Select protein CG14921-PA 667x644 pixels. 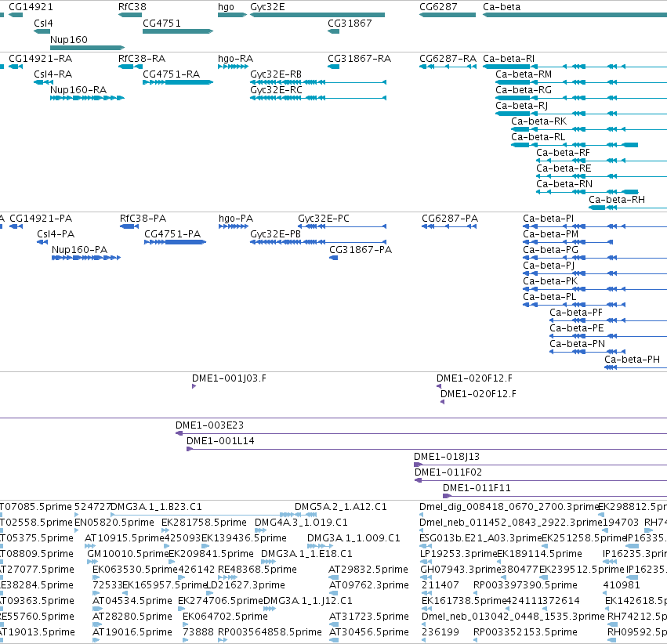coord(41,219)
